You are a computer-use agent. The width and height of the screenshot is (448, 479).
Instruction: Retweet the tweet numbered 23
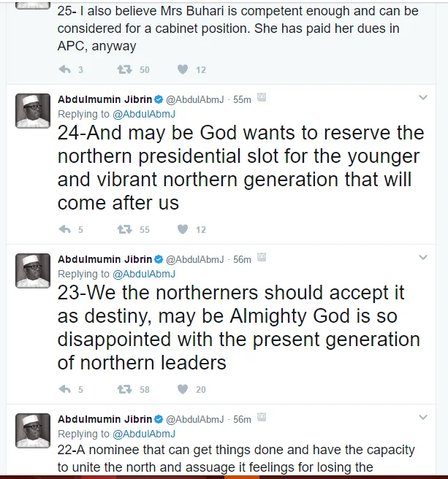pyautogui.click(x=124, y=389)
